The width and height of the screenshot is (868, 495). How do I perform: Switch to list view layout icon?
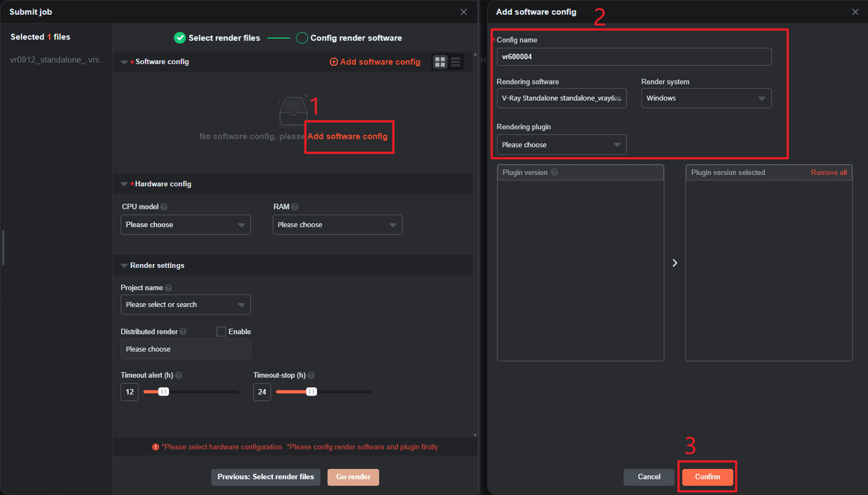pyautogui.click(x=456, y=62)
